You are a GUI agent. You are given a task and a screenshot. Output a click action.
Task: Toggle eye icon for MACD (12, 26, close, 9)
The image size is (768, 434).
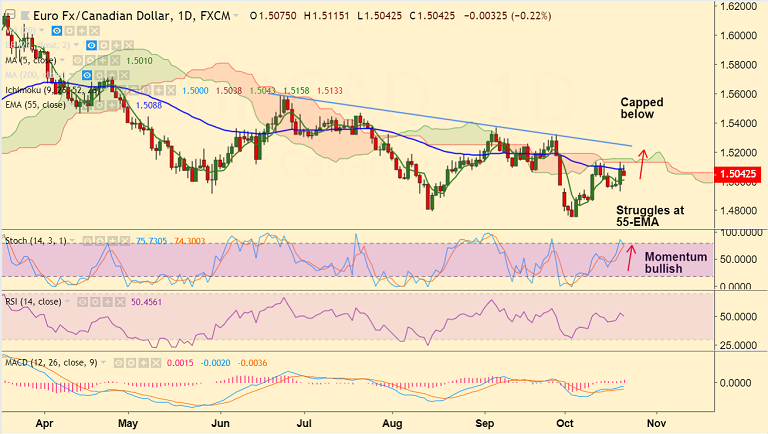[x=119, y=363]
